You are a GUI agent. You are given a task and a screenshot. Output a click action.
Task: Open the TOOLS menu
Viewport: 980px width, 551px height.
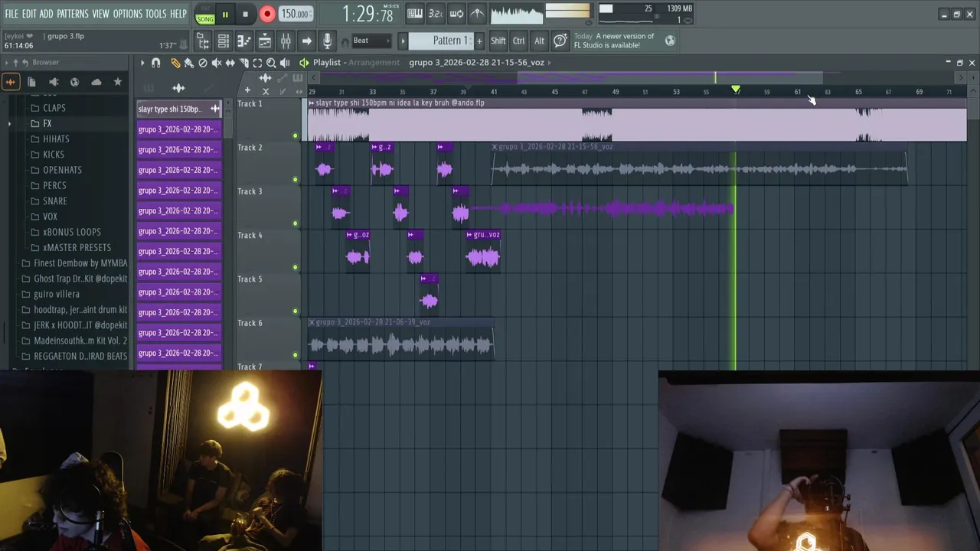coord(155,14)
